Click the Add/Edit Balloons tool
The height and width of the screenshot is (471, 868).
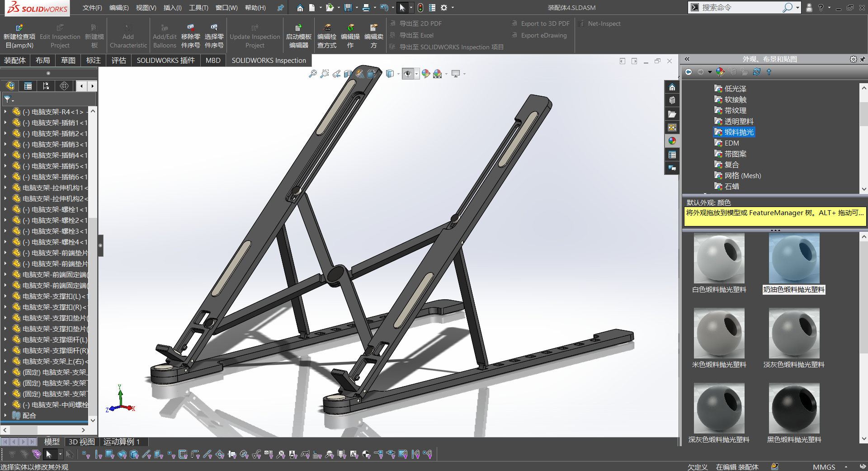tap(164, 35)
